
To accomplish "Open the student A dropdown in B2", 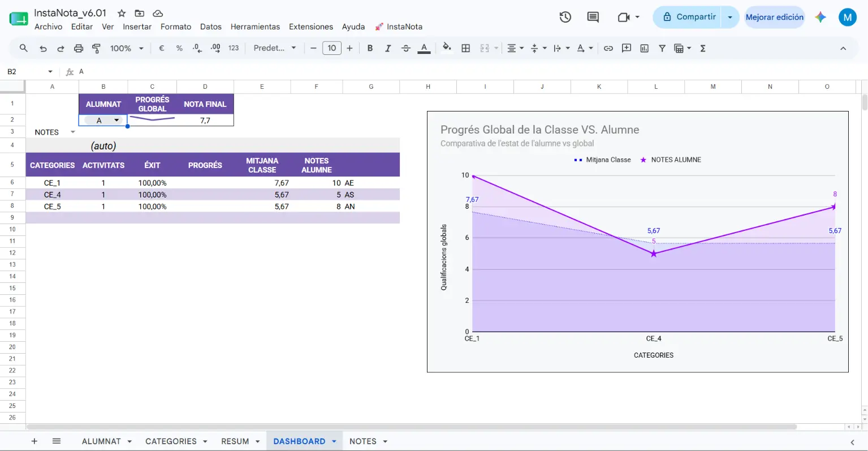I will (x=116, y=121).
